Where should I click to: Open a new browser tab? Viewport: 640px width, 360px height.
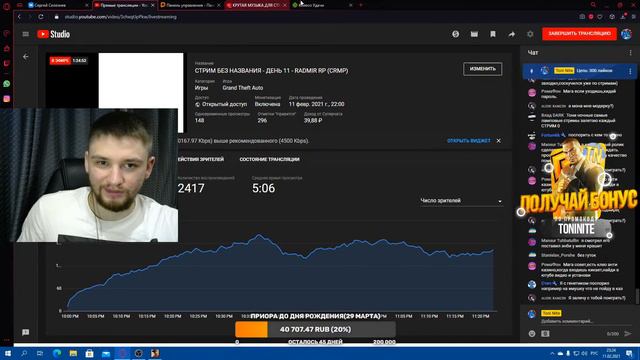point(360,5)
